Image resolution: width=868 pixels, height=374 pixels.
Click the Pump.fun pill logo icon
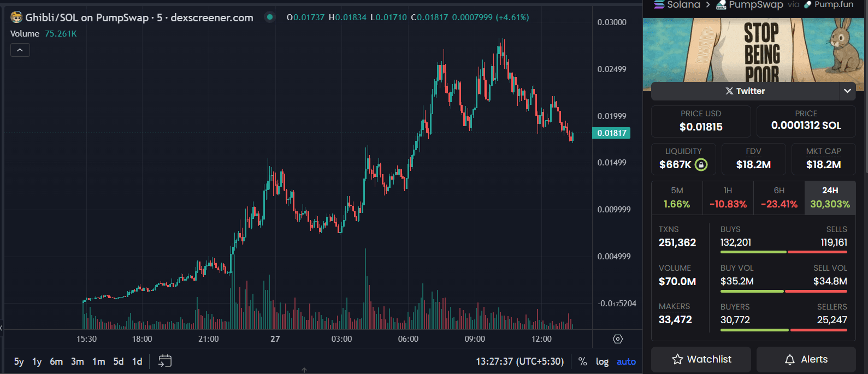click(807, 4)
